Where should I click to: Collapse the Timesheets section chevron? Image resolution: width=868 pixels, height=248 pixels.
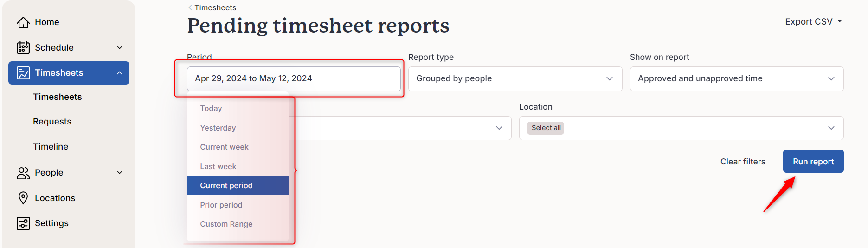pyautogui.click(x=120, y=73)
